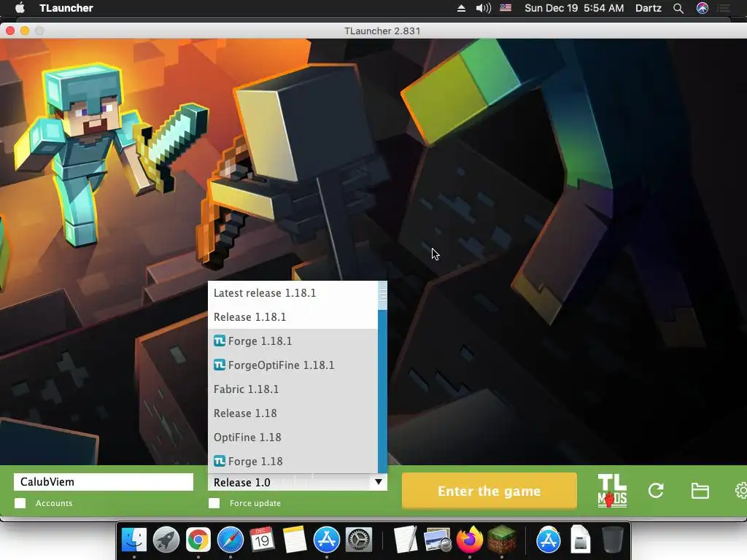Open the first App Store icon in the Dock
The width and height of the screenshot is (747, 560).
coord(326,540)
